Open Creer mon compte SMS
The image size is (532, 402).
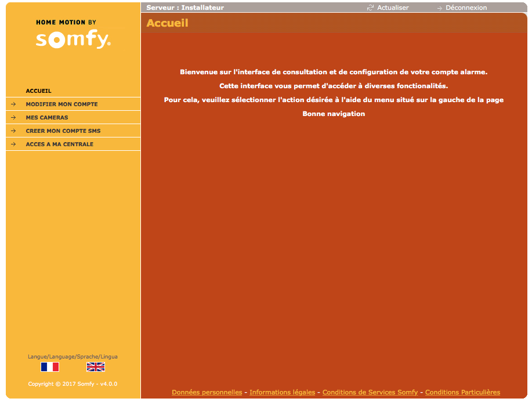pyautogui.click(x=63, y=131)
